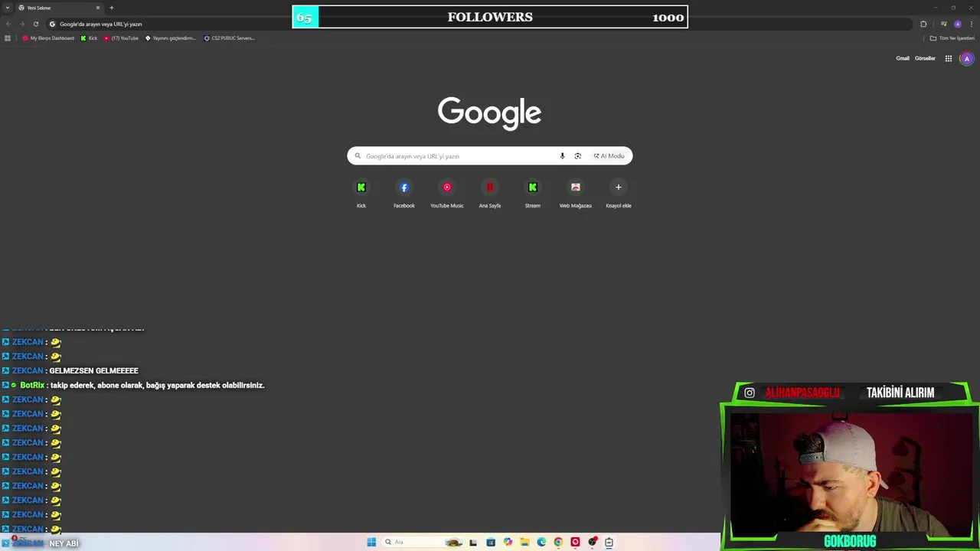Open Copilot from the taskbar
Image resolution: width=980 pixels, height=551 pixels.
coord(508,542)
